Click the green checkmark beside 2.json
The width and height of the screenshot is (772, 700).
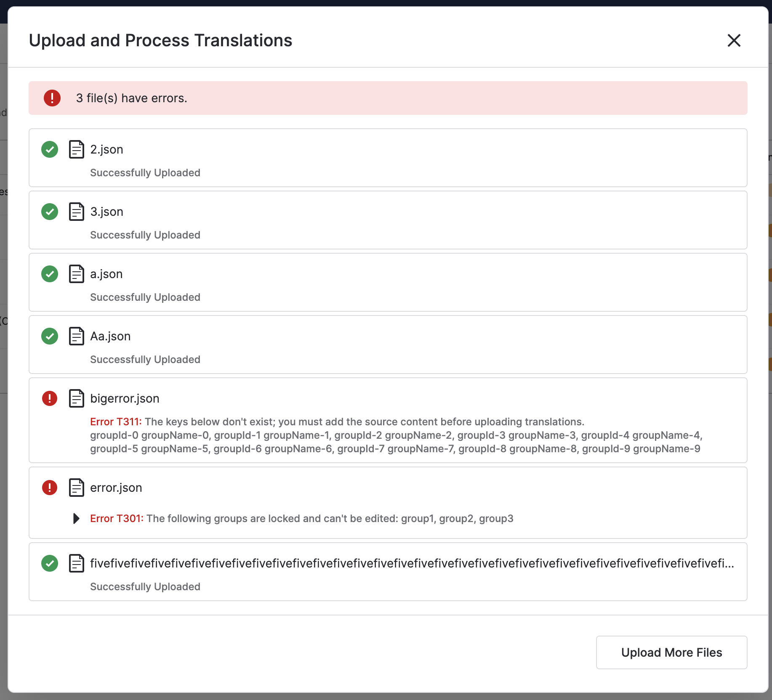50,149
